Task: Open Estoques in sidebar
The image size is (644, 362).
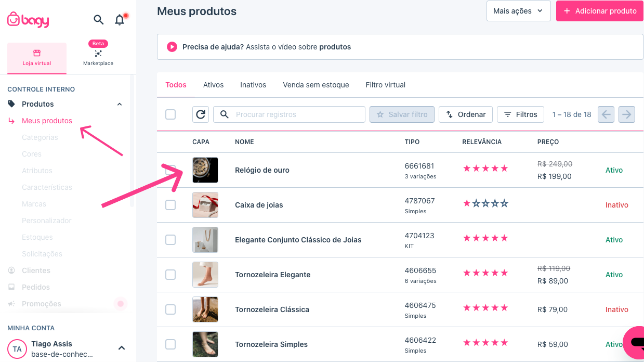Action: 37,237
